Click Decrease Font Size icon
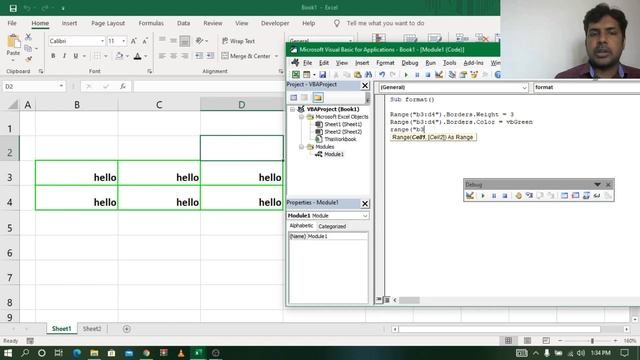Viewport: 640px width, 360px height. [x=145, y=41]
